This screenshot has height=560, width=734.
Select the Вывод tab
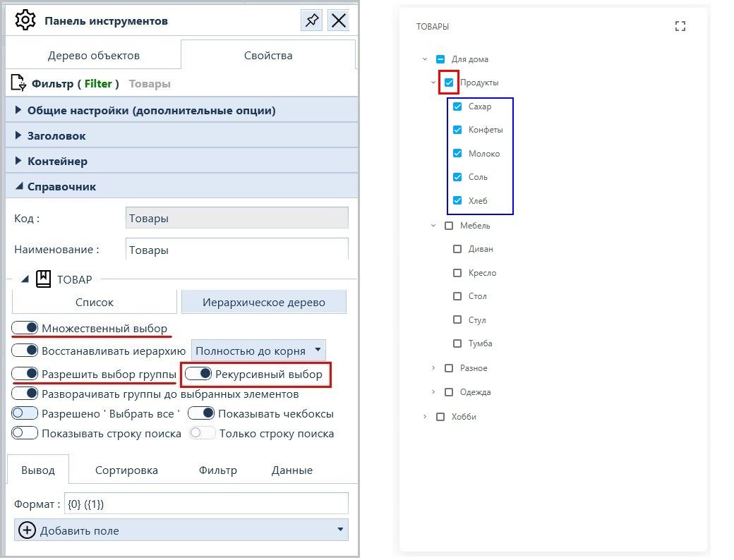pyautogui.click(x=38, y=470)
